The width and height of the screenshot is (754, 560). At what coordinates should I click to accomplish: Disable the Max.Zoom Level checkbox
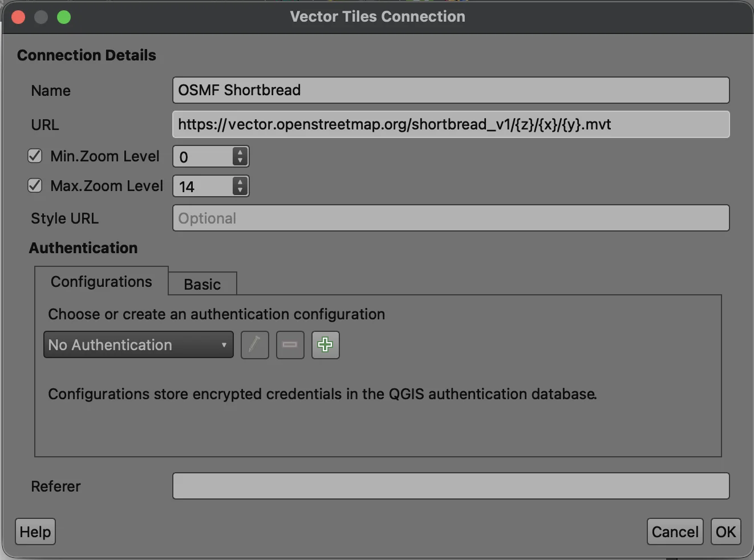point(34,185)
